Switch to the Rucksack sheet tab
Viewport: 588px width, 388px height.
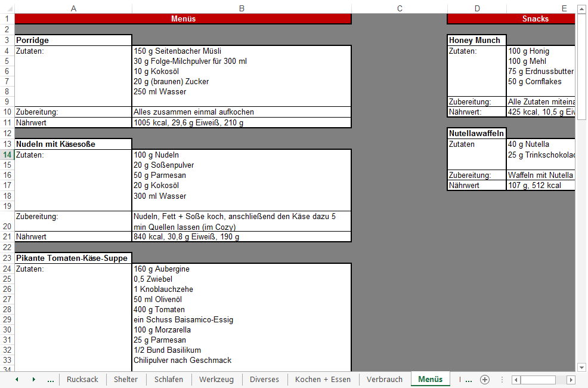tap(82, 380)
